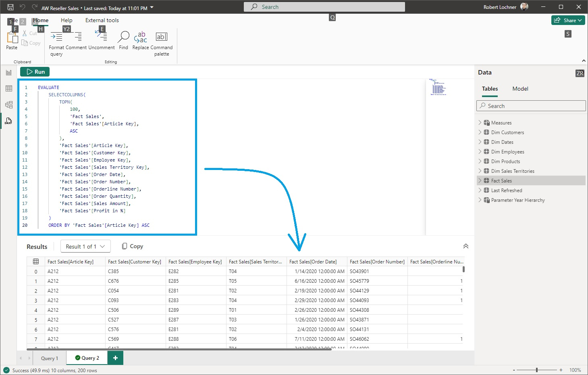
Task: Run the DAX query
Action: pos(35,71)
